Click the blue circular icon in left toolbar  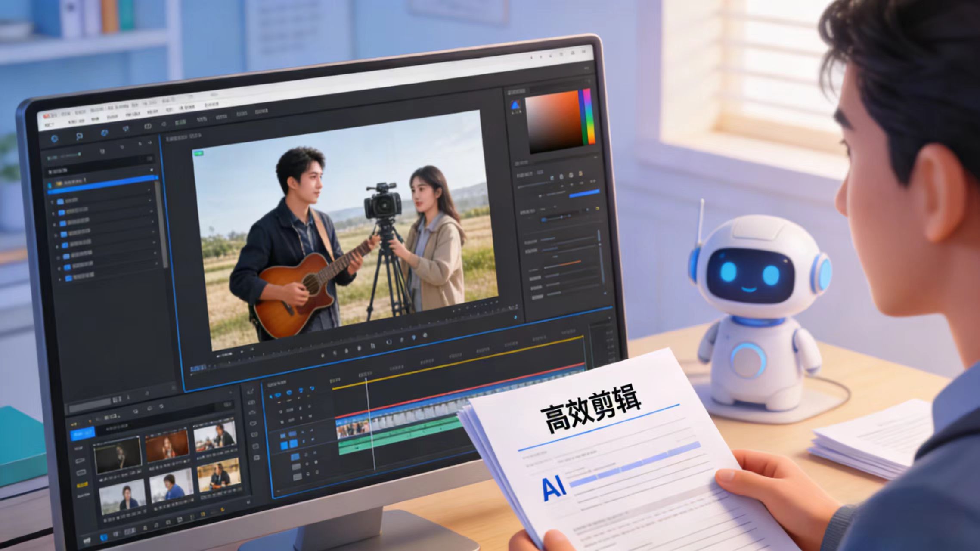point(55,139)
